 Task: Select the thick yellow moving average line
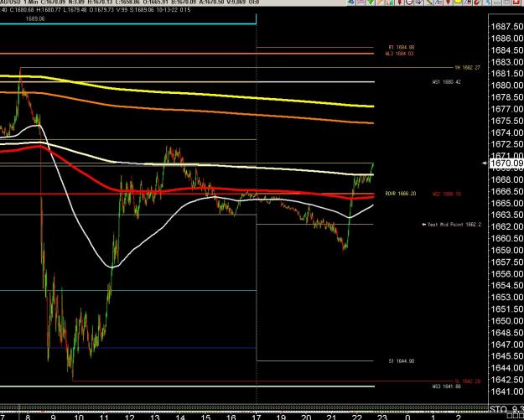click(x=187, y=92)
